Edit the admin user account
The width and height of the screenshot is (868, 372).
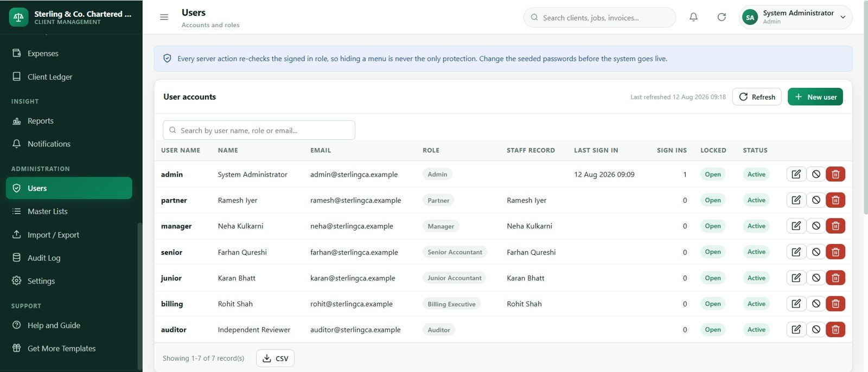tap(796, 174)
